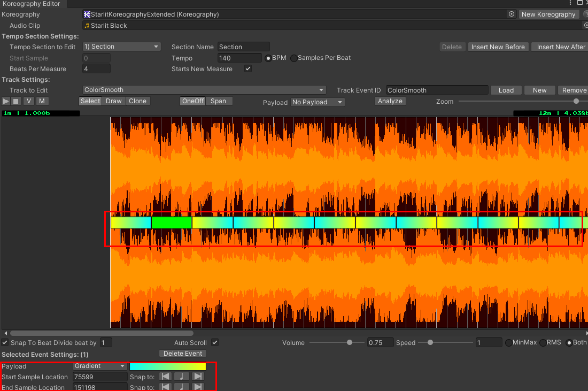
Task: Toggle the Auto Scroll checkbox
Action: tap(215, 343)
